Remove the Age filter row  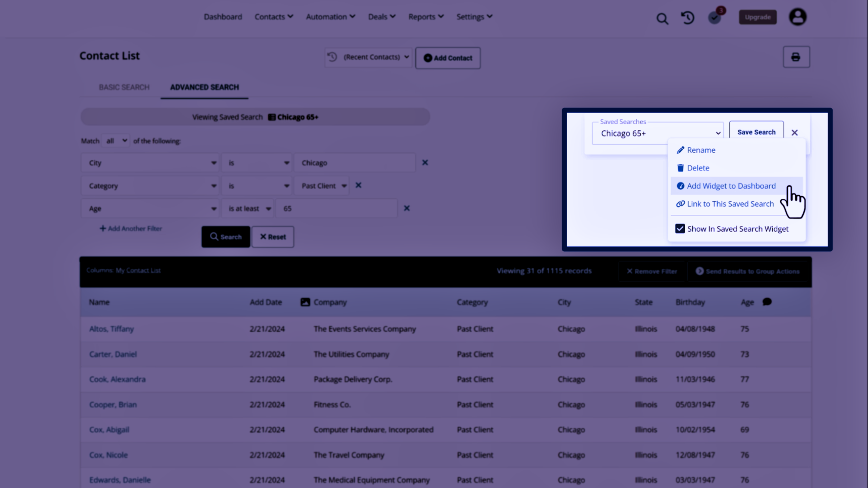click(407, 208)
